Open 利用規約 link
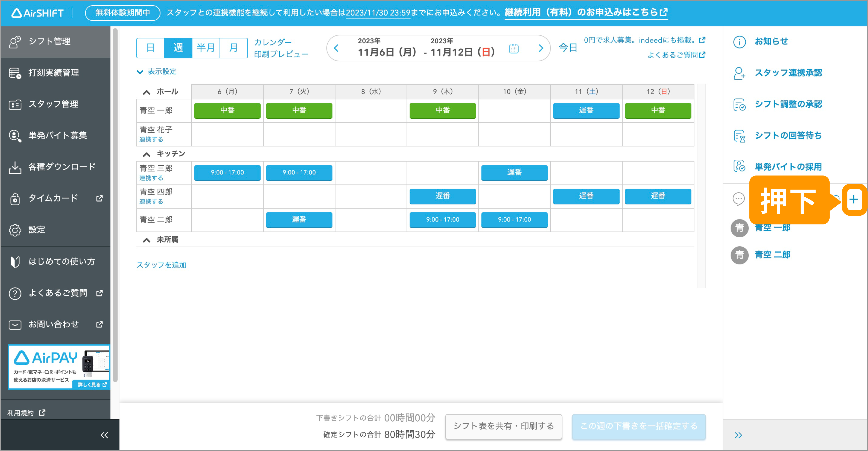The height and width of the screenshot is (451, 868). pos(26,413)
